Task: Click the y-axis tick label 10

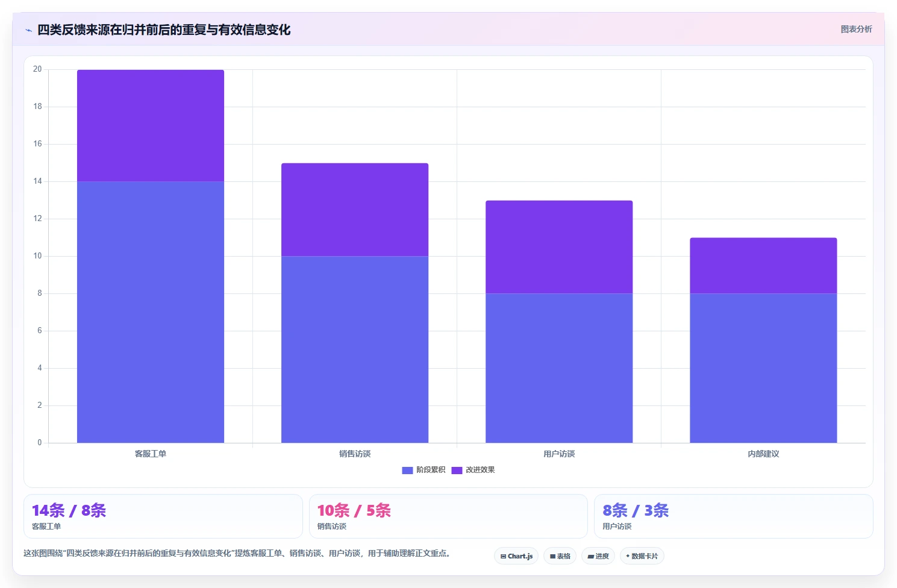Action: click(x=37, y=256)
